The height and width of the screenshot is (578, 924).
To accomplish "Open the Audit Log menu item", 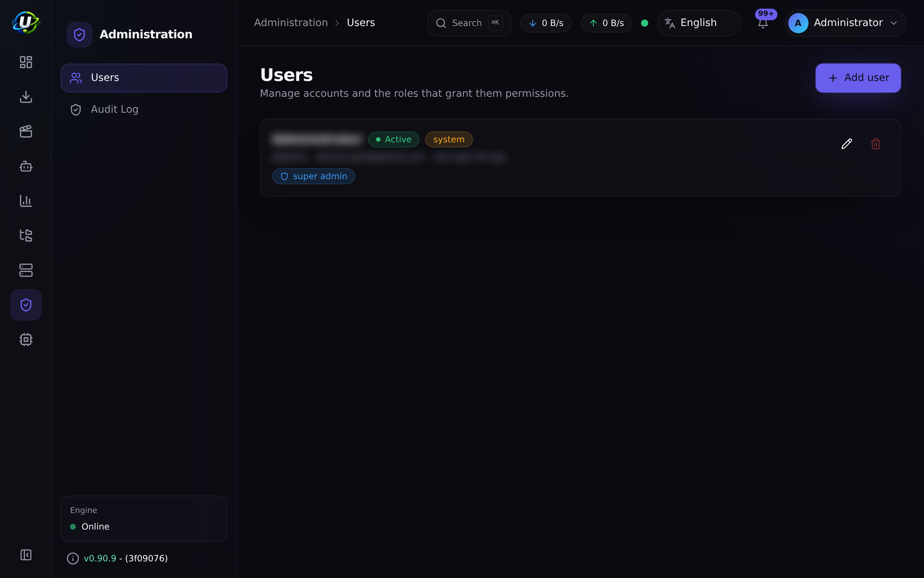I will click(144, 110).
